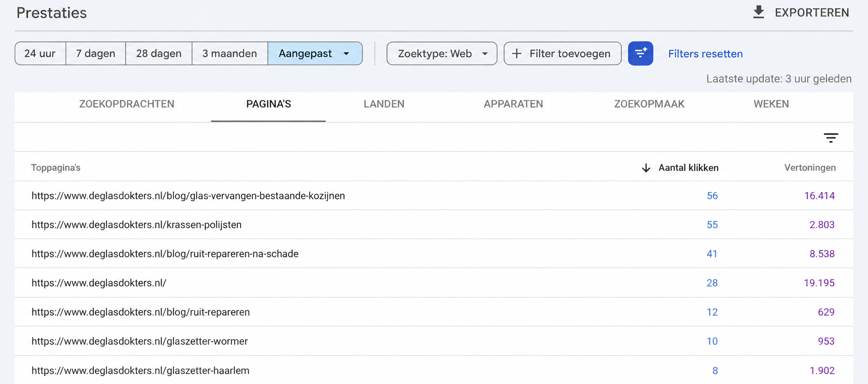
Task: Click the 56 clicks value
Action: point(712,196)
